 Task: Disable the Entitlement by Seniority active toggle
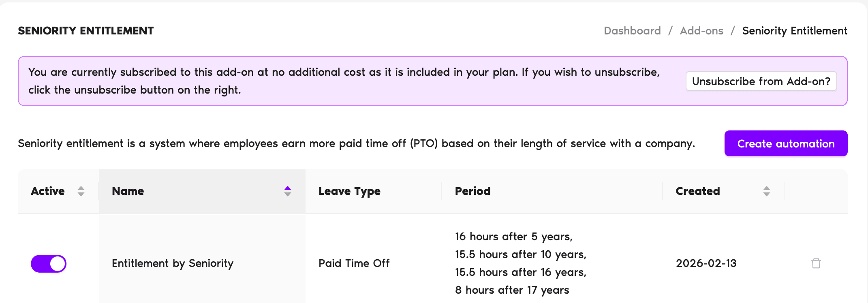(x=49, y=264)
